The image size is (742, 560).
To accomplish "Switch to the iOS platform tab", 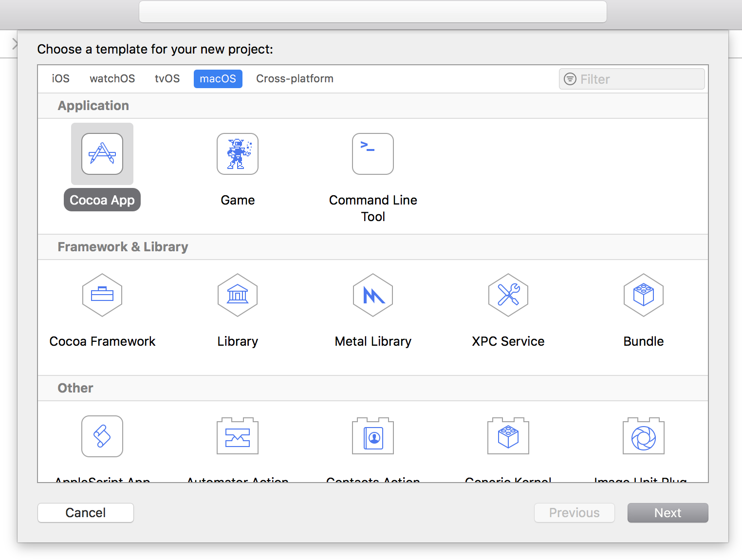I will coord(60,78).
